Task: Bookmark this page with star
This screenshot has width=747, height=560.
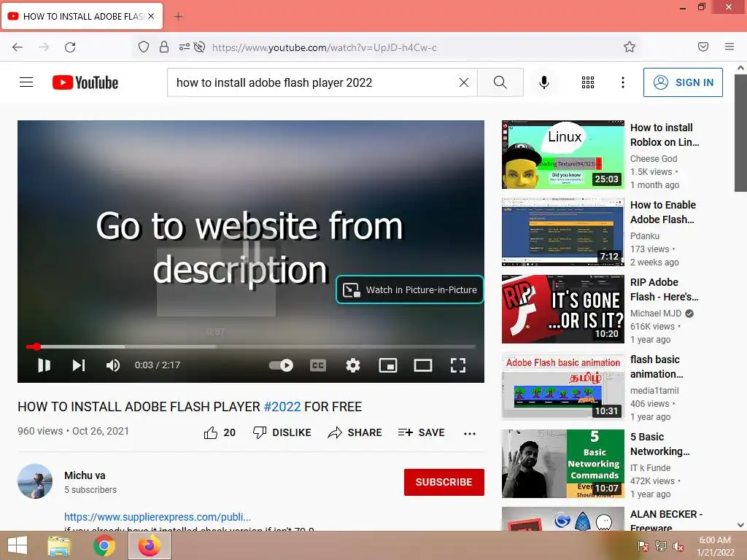Action: [630, 47]
